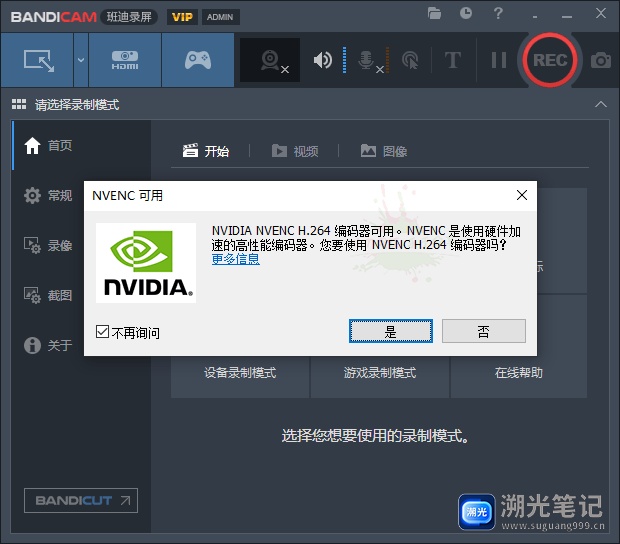Screen dimensions: 620x544
Task: Open the 关于 about section
Action: click(x=48, y=345)
